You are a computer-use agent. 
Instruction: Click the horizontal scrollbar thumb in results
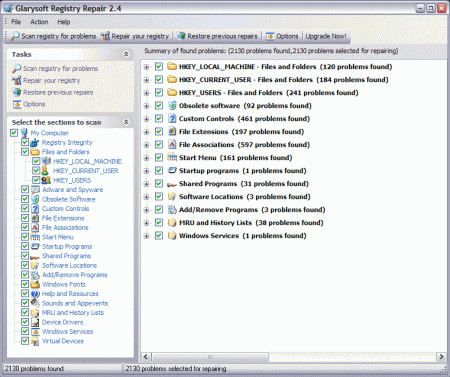(210, 357)
